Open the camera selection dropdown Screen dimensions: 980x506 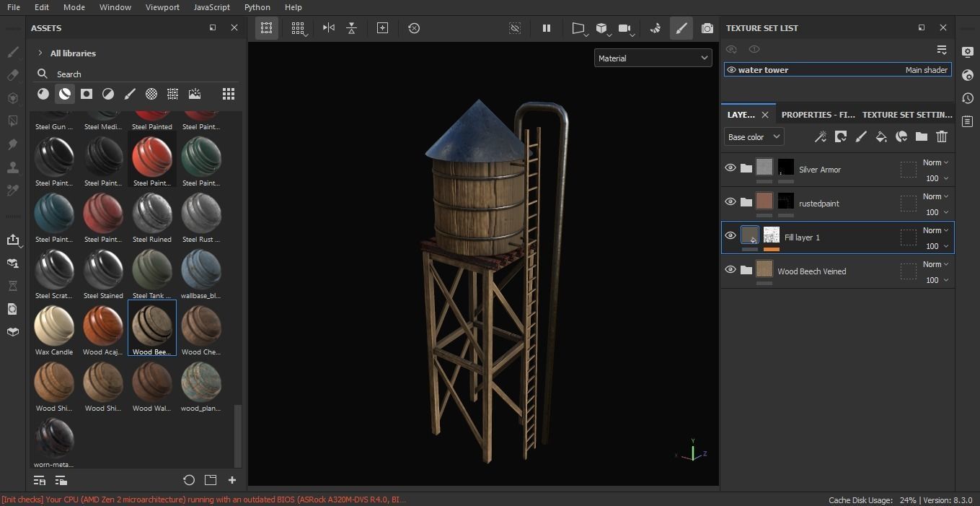point(626,28)
